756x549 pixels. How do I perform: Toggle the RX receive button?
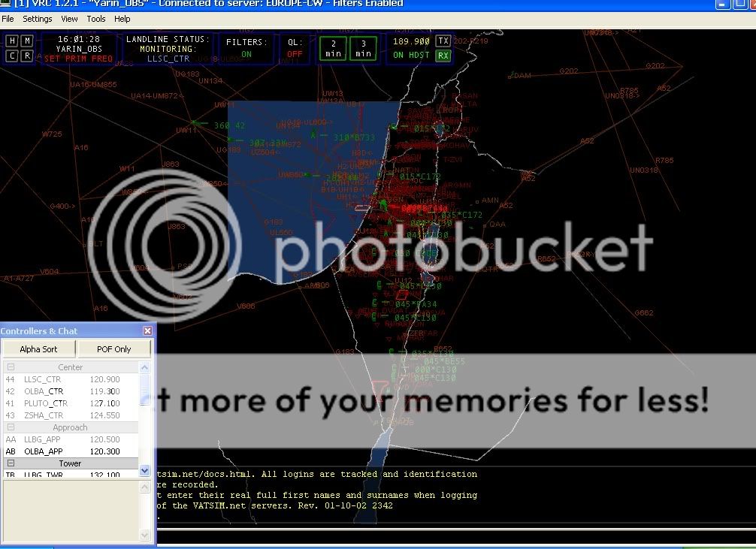(x=443, y=56)
